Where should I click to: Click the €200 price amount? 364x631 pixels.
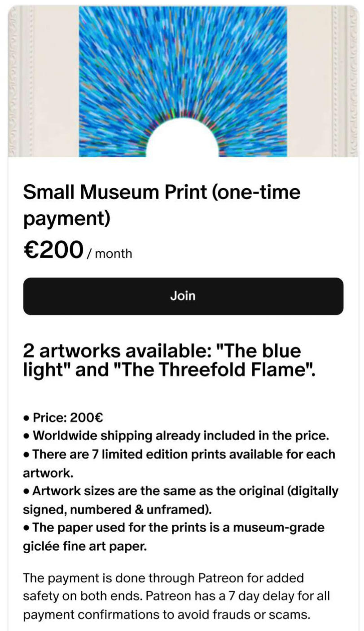pyautogui.click(x=53, y=250)
